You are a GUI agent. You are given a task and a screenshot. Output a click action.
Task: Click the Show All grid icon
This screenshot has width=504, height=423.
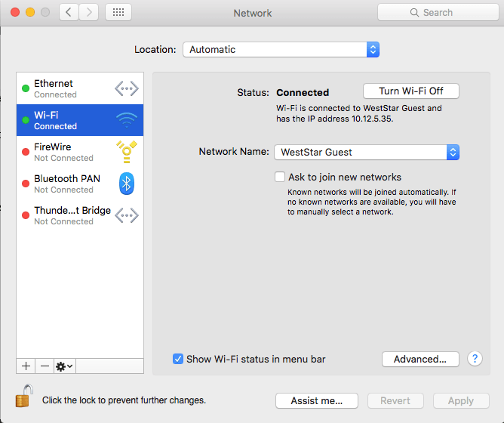tap(118, 12)
